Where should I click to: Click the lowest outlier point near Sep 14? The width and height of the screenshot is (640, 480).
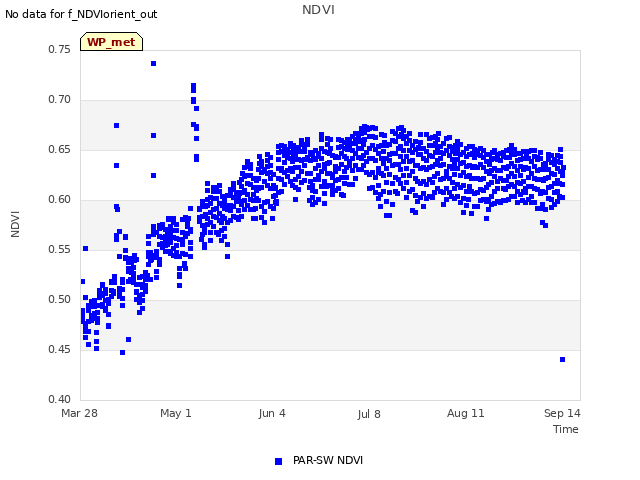(x=562, y=360)
